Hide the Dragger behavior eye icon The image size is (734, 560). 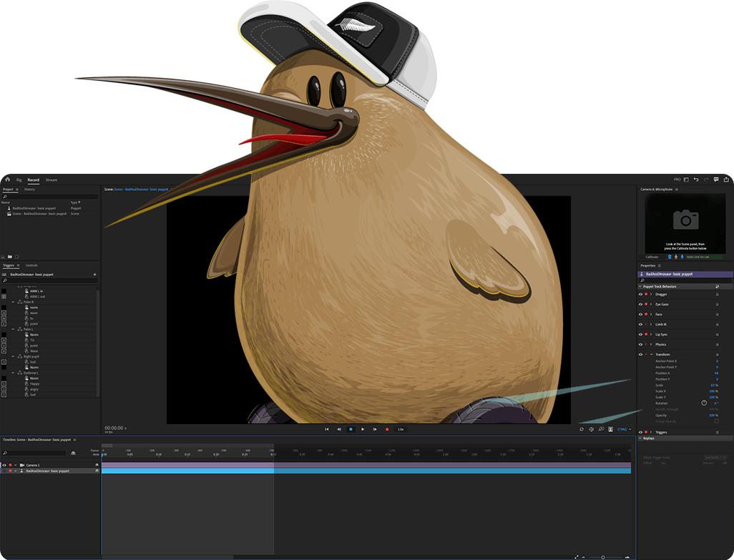coord(640,294)
